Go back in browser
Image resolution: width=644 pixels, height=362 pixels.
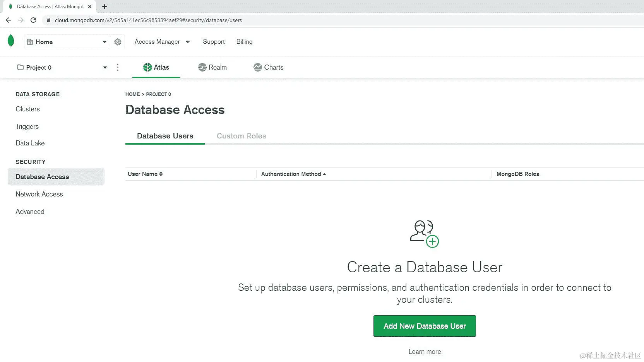pyautogui.click(x=9, y=20)
